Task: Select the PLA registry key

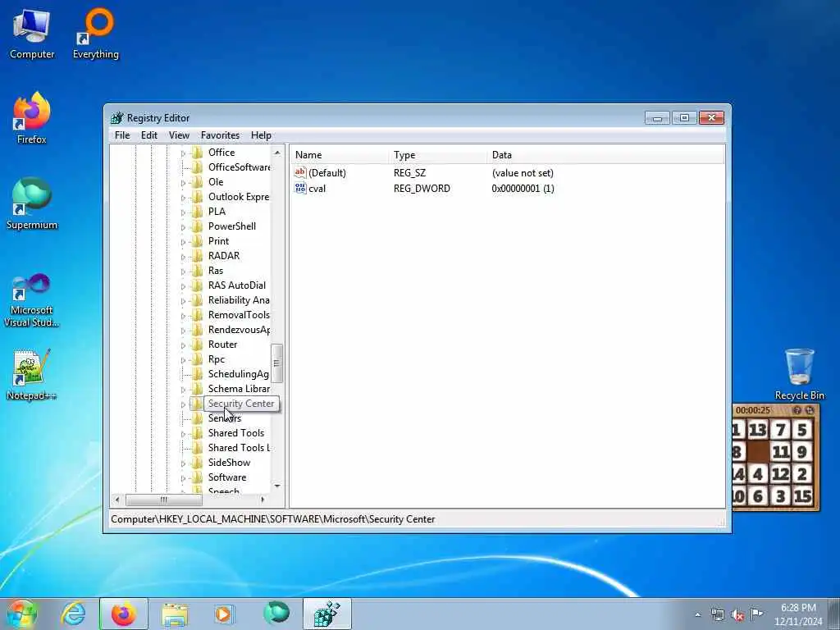Action: 217,212
